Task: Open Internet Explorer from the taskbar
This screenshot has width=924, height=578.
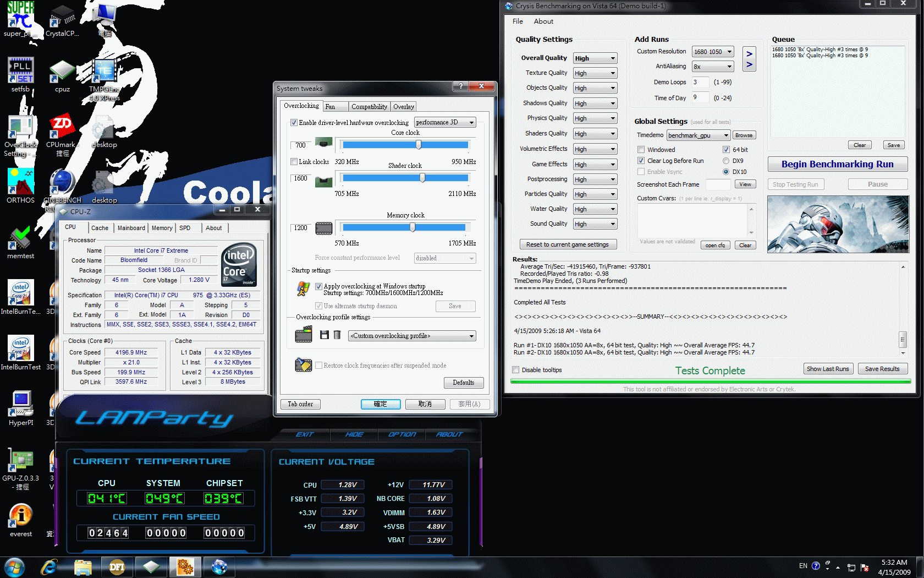Action: click(x=50, y=566)
